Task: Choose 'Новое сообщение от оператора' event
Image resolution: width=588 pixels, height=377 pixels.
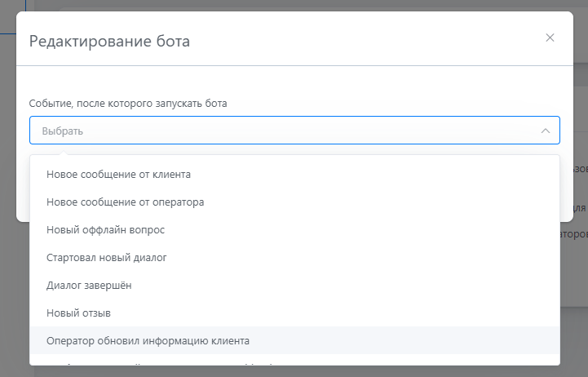Action: 125,202
